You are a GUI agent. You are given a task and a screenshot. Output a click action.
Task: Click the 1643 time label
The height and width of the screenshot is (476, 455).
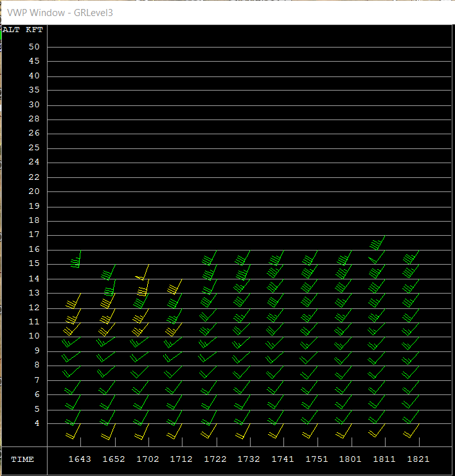(80, 459)
